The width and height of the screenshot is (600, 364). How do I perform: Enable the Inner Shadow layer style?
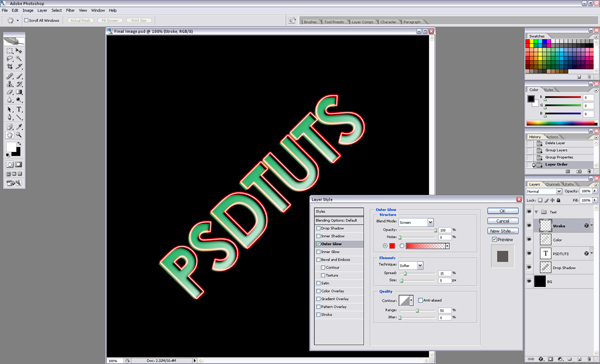point(318,236)
